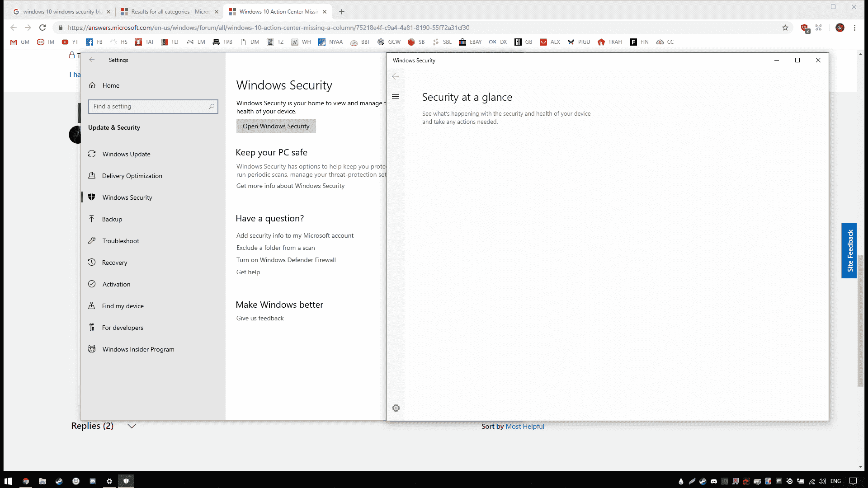Click the ENG language indicator
Screen dimensions: 868x488
coord(835,481)
